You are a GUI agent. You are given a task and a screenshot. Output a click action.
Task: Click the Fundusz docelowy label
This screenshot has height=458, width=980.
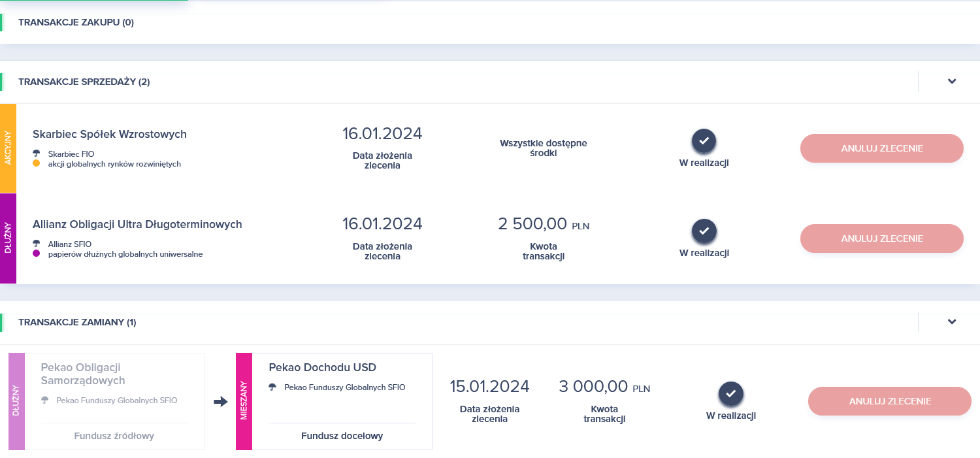(342, 436)
